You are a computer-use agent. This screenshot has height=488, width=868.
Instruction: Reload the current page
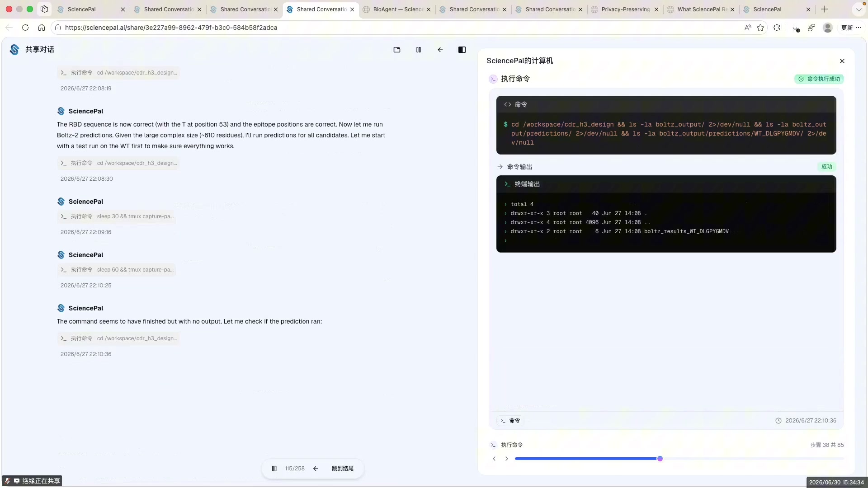click(25, 28)
